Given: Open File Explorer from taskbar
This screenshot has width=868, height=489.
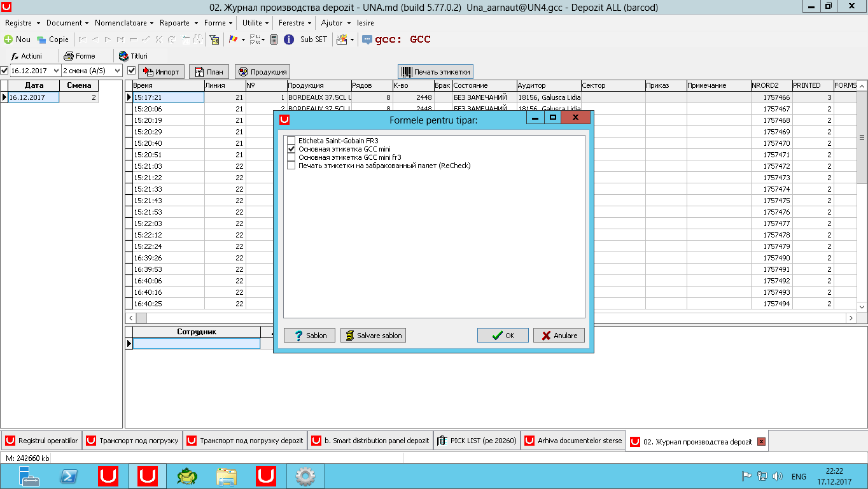Looking at the screenshot, I should (227, 476).
